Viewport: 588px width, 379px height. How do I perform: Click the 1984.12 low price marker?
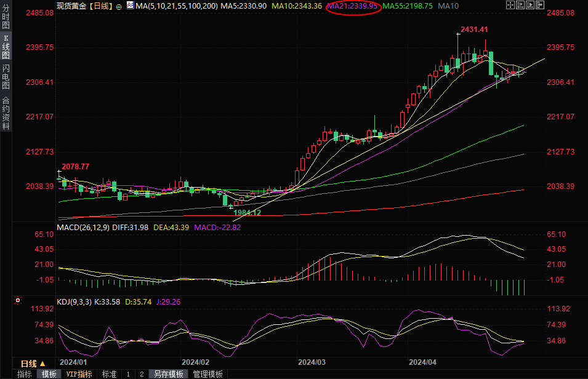coord(247,212)
